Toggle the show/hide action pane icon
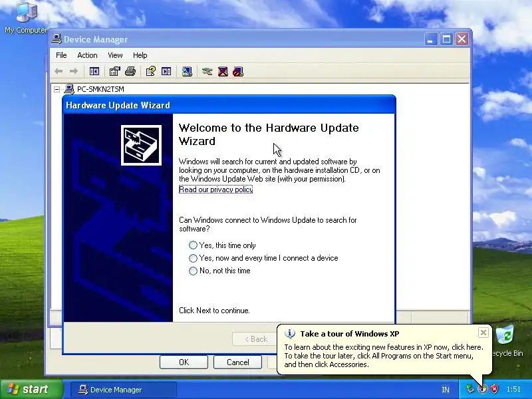 coord(166,71)
